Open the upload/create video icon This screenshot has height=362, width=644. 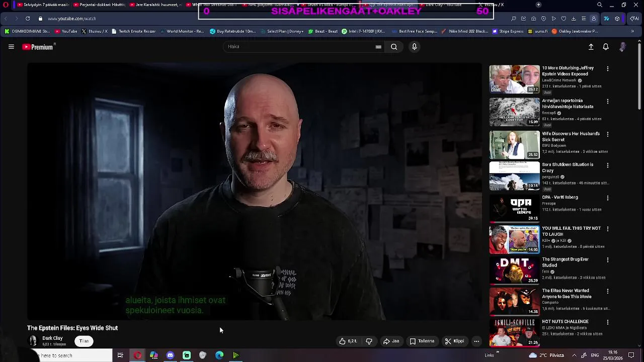click(591, 47)
